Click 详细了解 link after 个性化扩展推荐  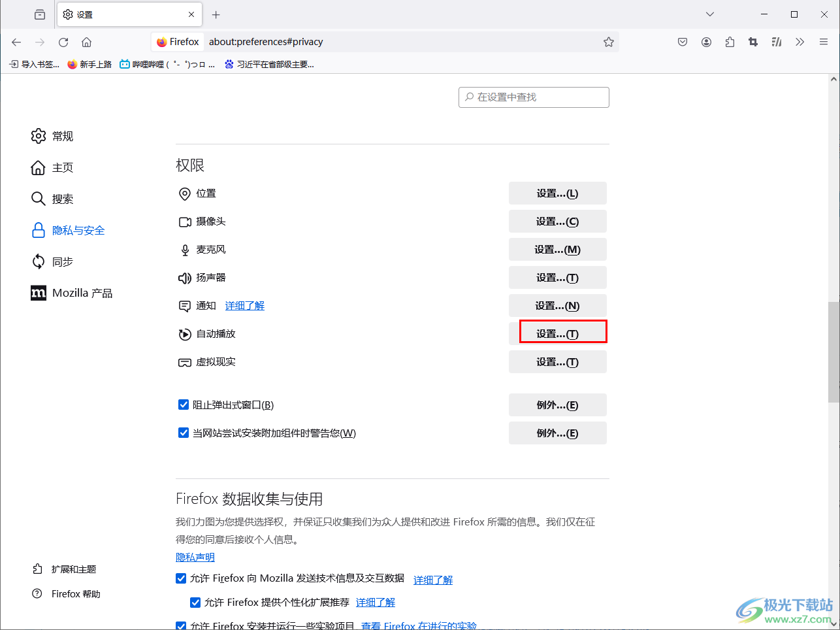pos(376,603)
